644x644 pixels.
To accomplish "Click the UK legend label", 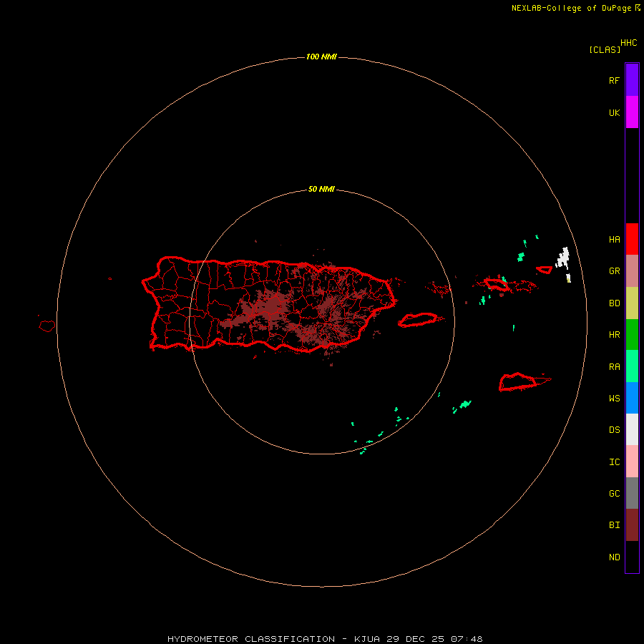I will (x=614, y=112).
